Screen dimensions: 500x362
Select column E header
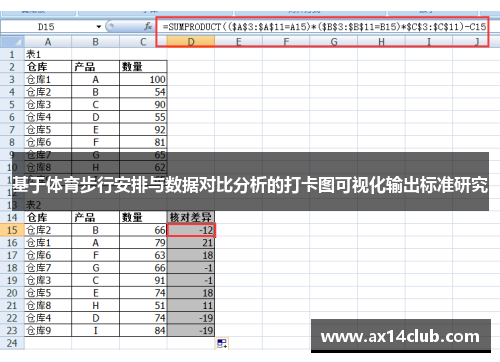[x=238, y=42]
